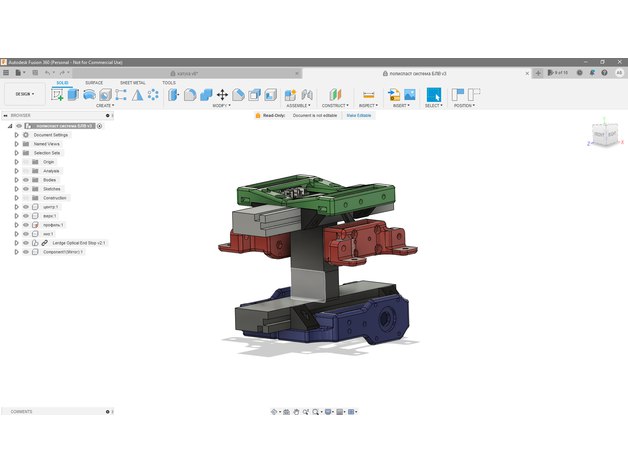Viewport: 628px width, 472px height.
Task: Click the ViewCube at top right
Action: point(605,135)
